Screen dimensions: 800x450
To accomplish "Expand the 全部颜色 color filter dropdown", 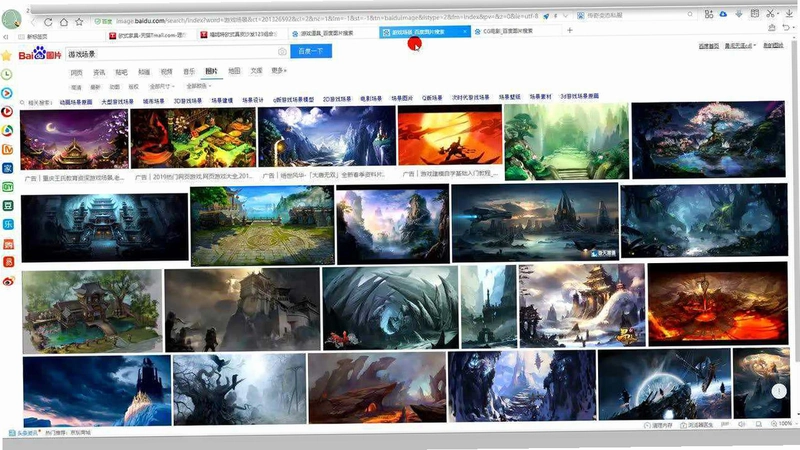I will [198, 86].
